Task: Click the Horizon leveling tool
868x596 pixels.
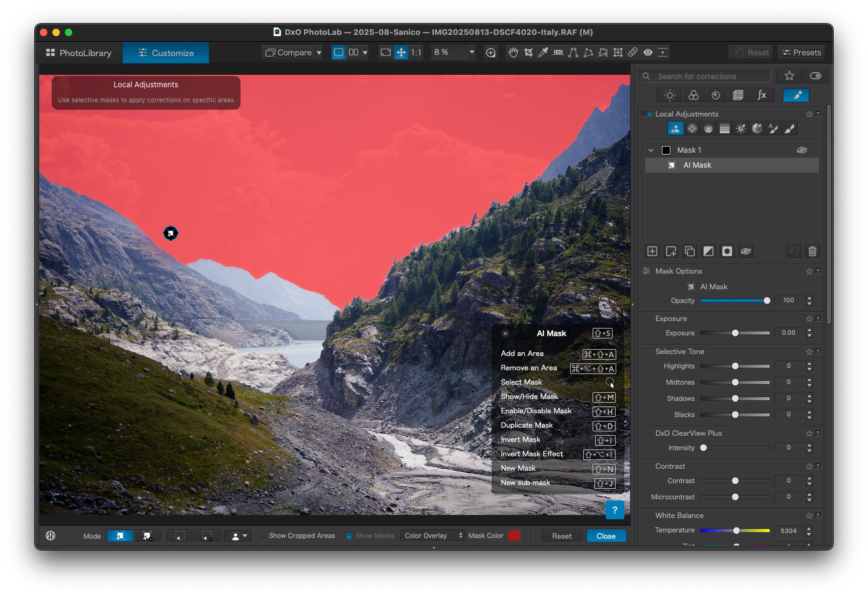Action: (558, 52)
